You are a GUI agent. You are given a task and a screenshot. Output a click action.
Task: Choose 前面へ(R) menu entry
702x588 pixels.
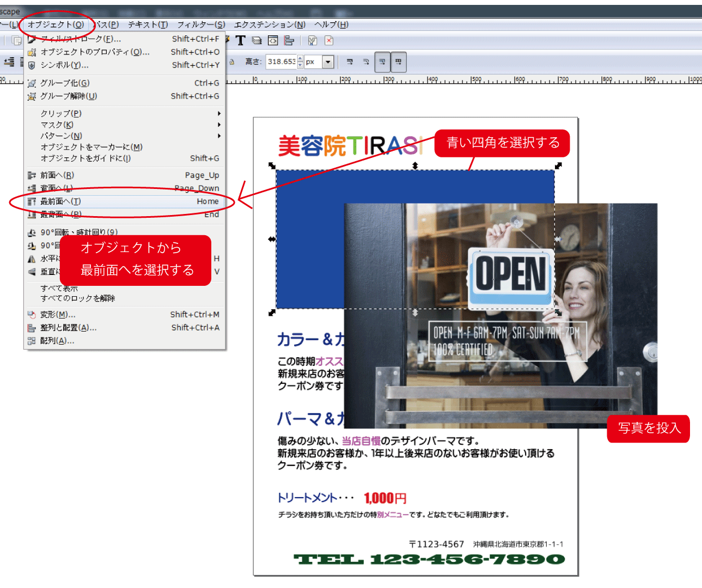point(125,175)
